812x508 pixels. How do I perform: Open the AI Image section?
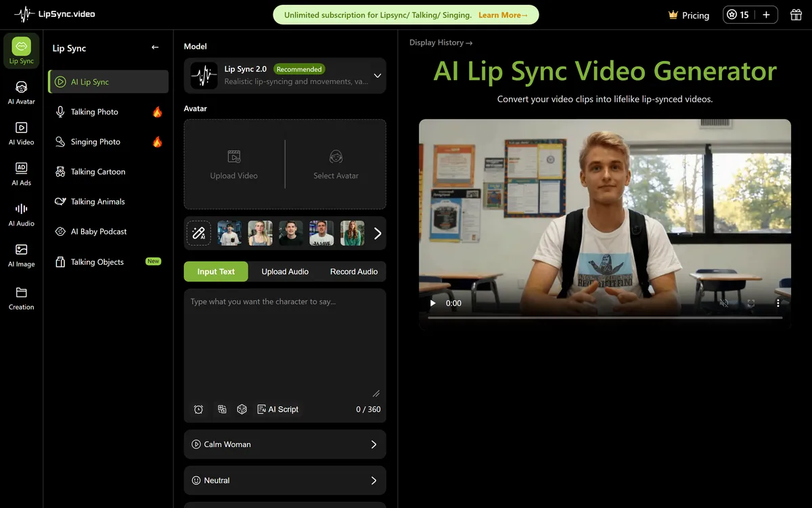(22, 255)
